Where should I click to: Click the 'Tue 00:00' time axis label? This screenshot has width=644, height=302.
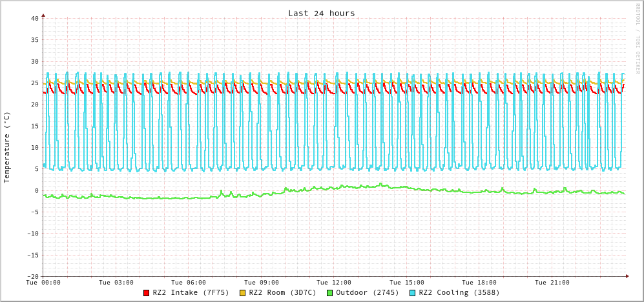click(x=43, y=283)
